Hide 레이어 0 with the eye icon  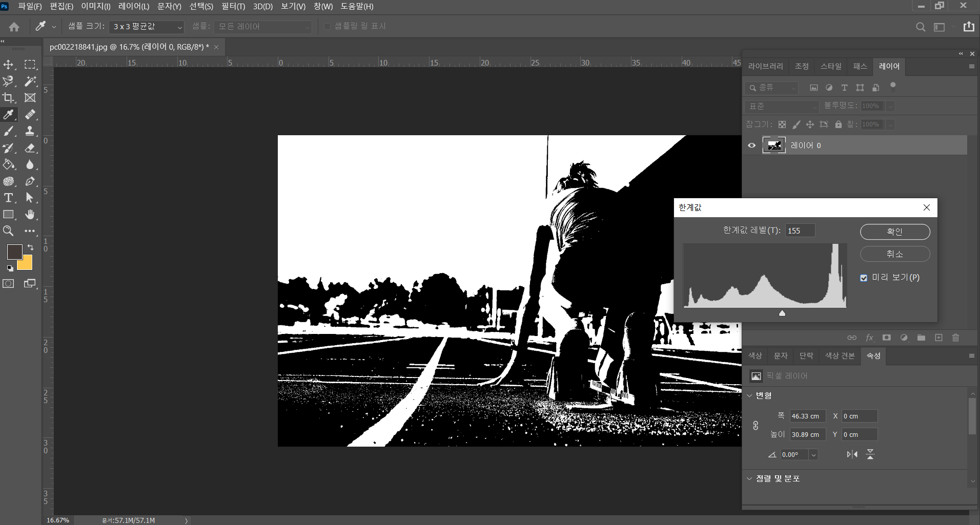click(x=751, y=145)
